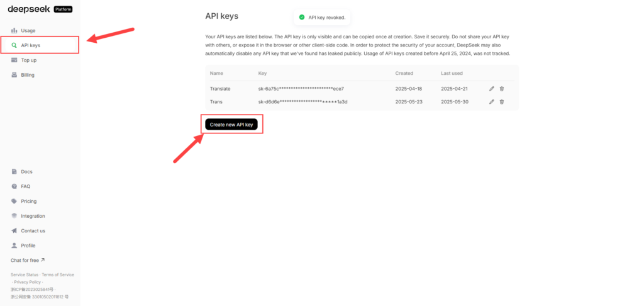644x306 pixels.
Task: Open Terms of Service
Action: [58, 275]
